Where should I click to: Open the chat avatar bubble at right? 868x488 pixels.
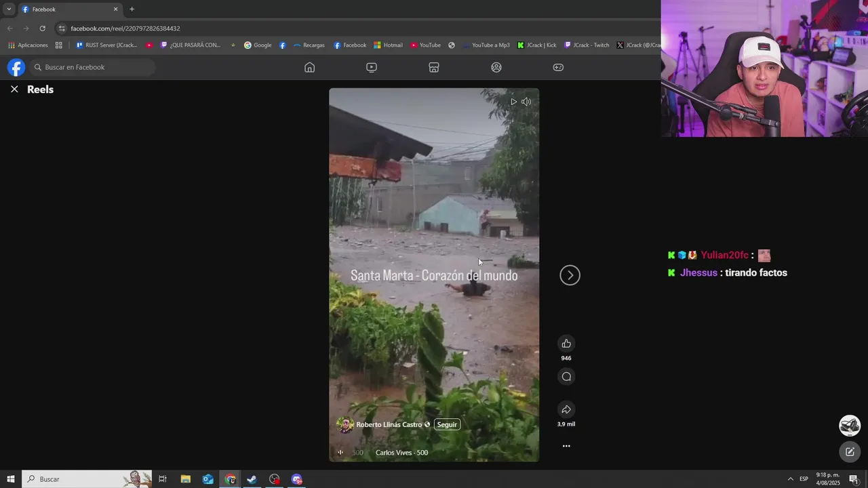click(850, 426)
